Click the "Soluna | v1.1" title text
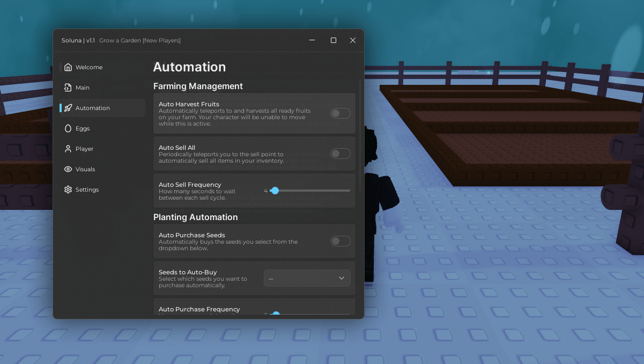 click(x=78, y=40)
